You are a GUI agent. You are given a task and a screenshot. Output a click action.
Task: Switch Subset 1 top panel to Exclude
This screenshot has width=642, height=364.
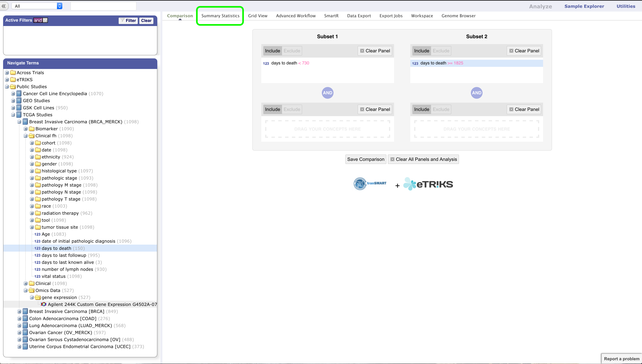[292, 51]
